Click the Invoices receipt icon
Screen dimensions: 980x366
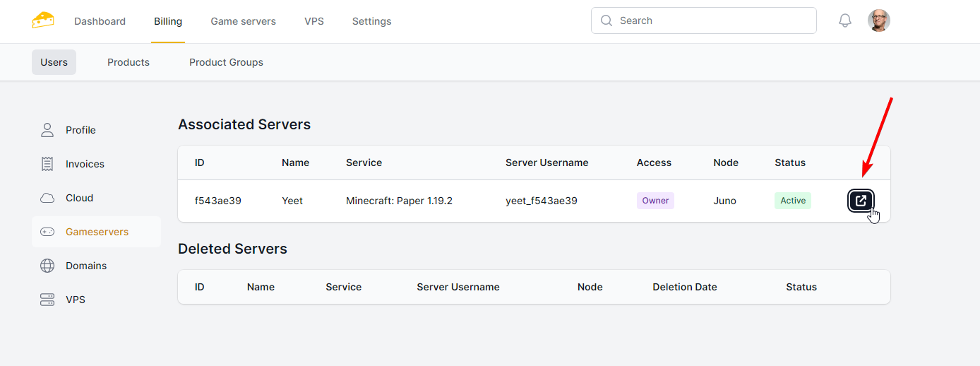(47, 164)
